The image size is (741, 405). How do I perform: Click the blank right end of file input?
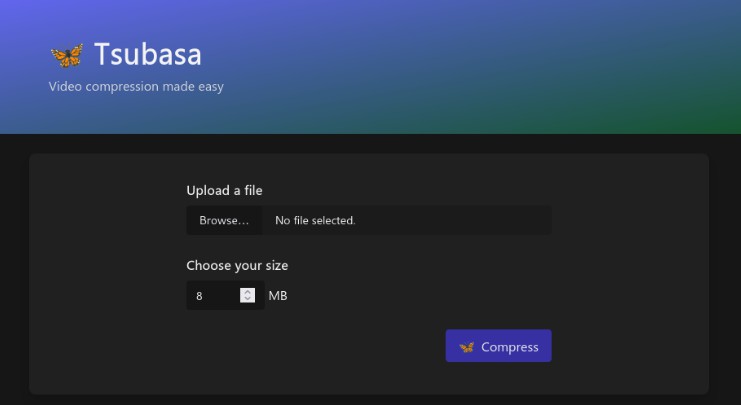click(x=473, y=220)
